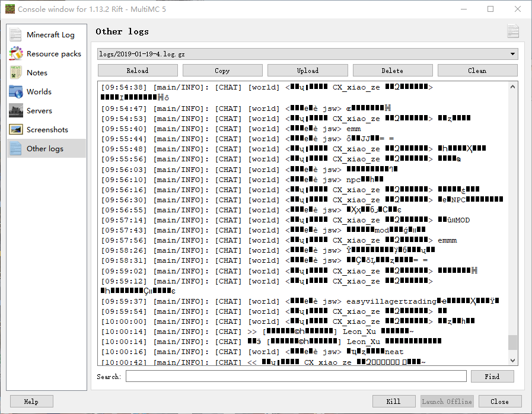The image size is (532, 414).
Task: Select the Other logs page
Action: tap(46, 149)
